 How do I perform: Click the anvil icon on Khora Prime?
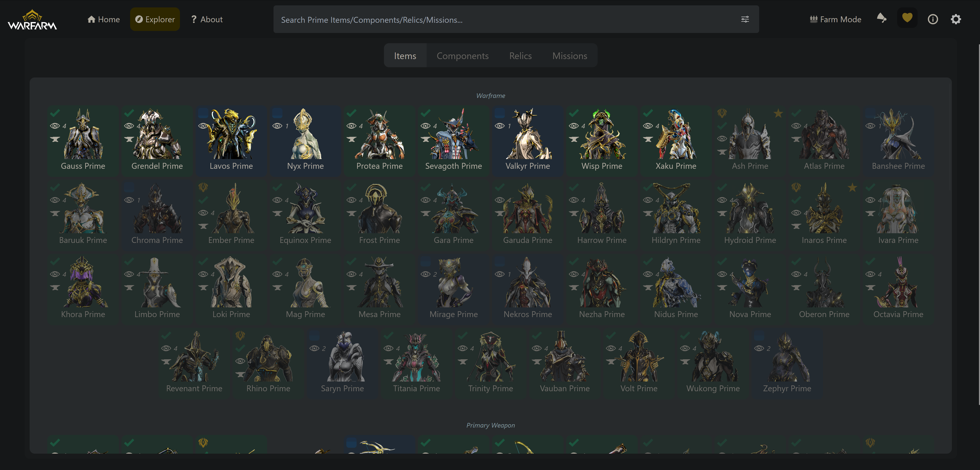tap(55, 288)
